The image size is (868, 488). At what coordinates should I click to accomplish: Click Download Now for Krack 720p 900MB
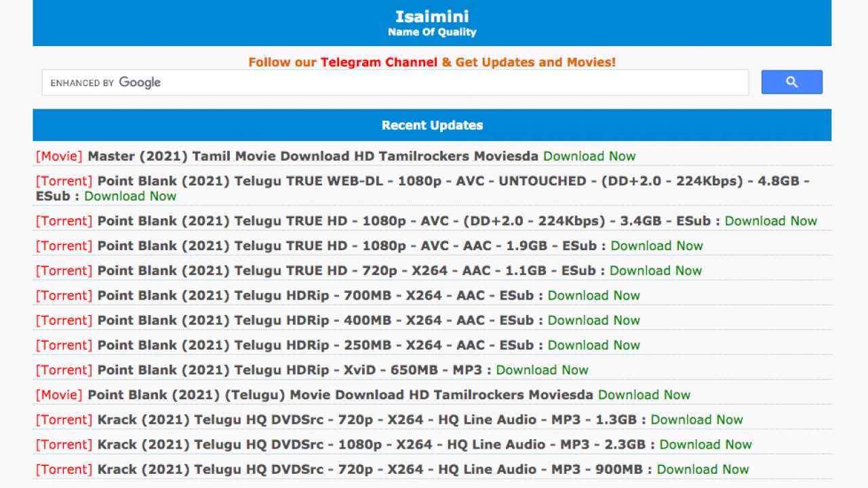click(703, 469)
